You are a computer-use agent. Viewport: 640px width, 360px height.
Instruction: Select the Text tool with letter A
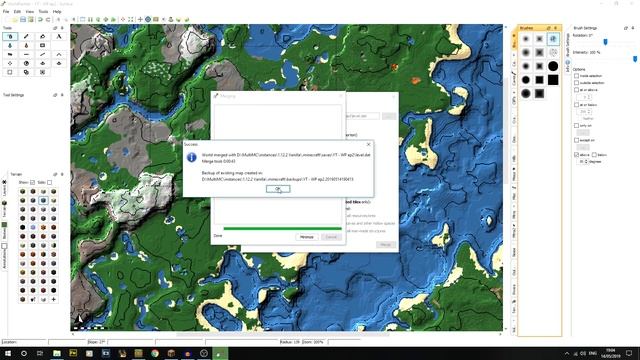(x=59, y=36)
